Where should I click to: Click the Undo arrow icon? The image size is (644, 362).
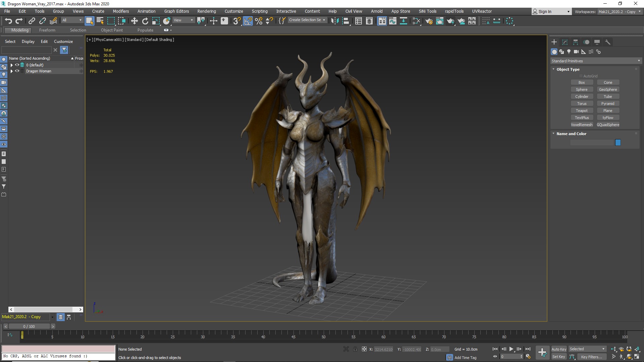[8, 21]
